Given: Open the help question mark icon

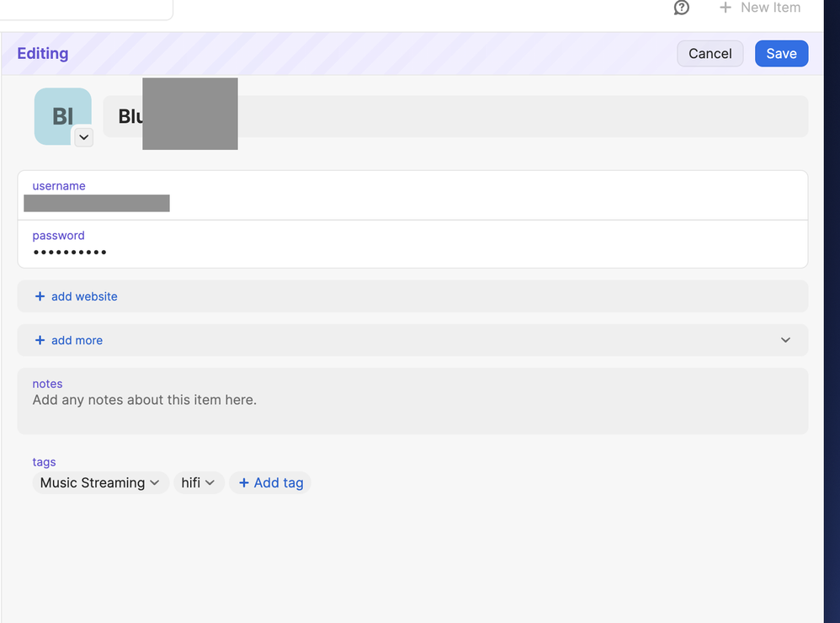Looking at the screenshot, I should [682, 8].
